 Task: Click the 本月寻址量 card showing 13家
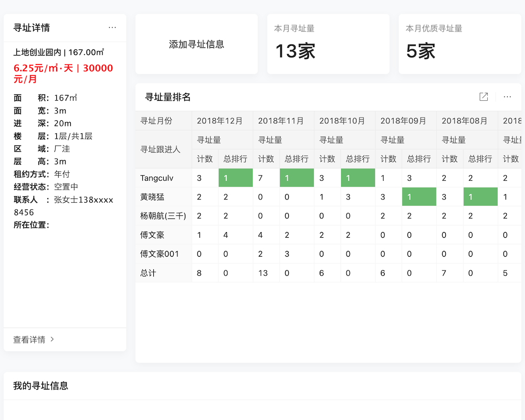click(328, 44)
